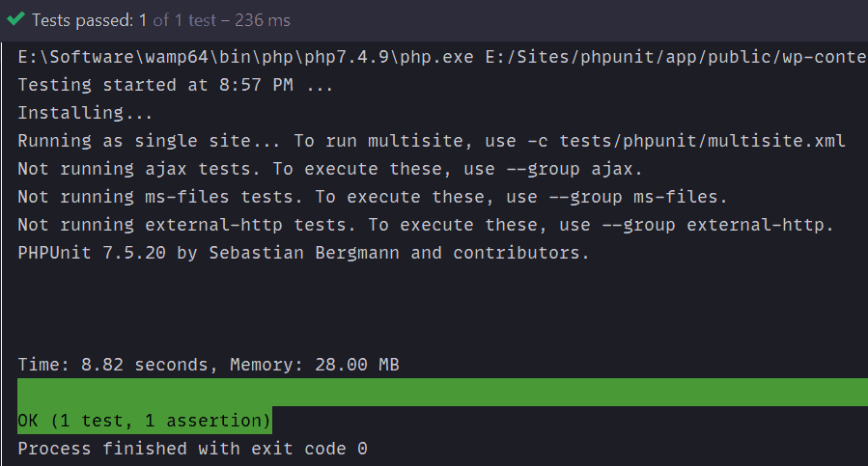Click the 'Installing...' output line
Image resolution: width=868 pixels, height=466 pixels.
coord(85,113)
